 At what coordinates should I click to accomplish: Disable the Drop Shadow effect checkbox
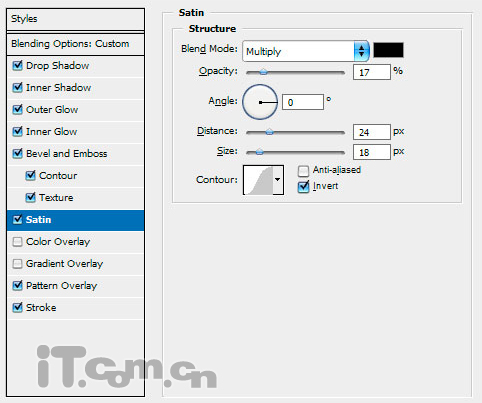[17, 65]
